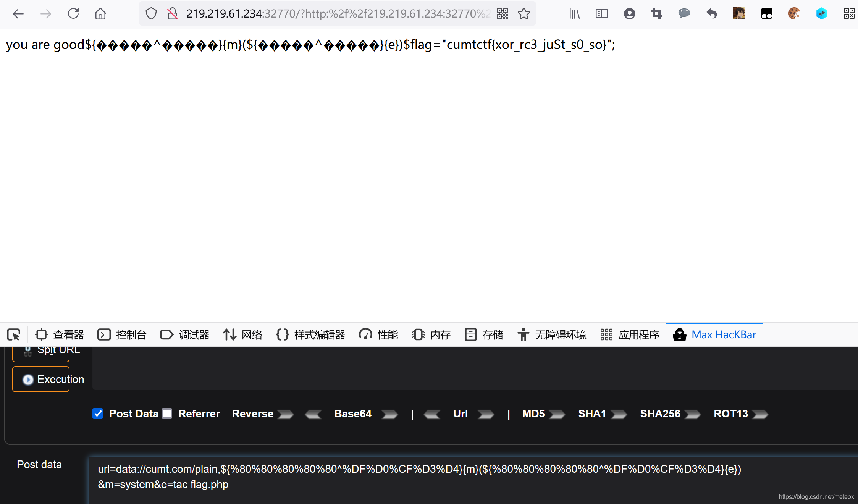Encode with the Base64 right arrow
The width and height of the screenshot is (858, 504).
pyautogui.click(x=389, y=414)
